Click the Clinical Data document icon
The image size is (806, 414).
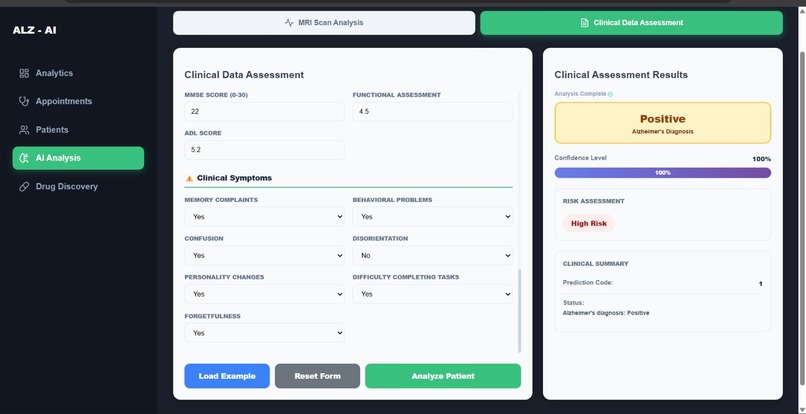coord(584,23)
